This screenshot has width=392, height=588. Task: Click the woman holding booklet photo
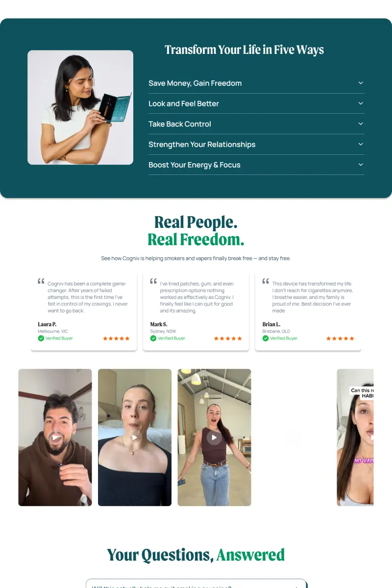coord(80,107)
